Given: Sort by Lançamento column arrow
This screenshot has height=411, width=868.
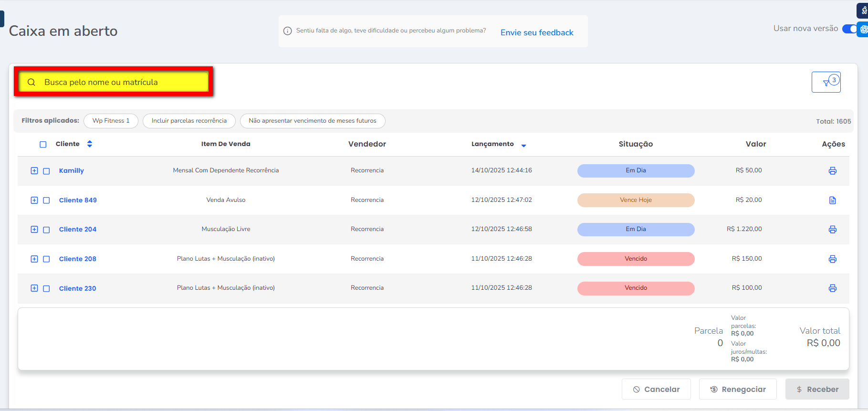Looking at the screenshot, I should (x=523, y=146).
